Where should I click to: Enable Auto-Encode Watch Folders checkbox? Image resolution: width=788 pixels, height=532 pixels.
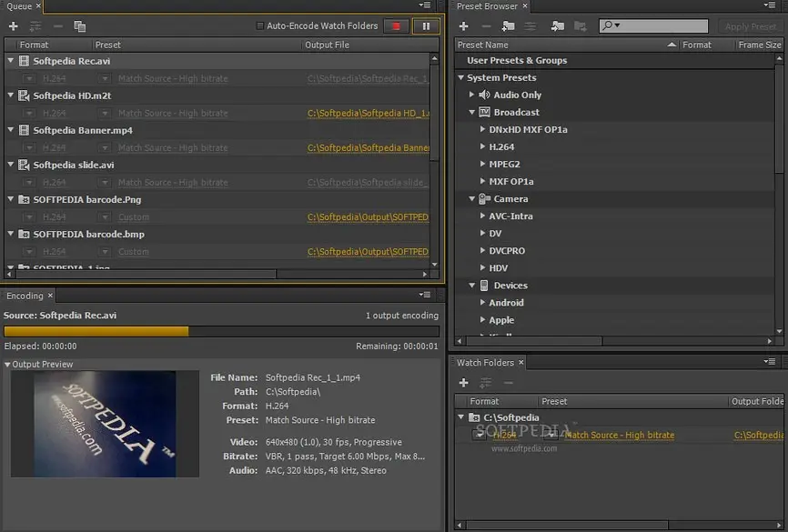click(260, 25)
